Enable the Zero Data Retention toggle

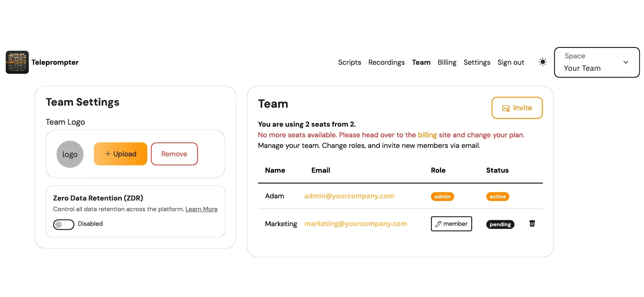point(63,224)
